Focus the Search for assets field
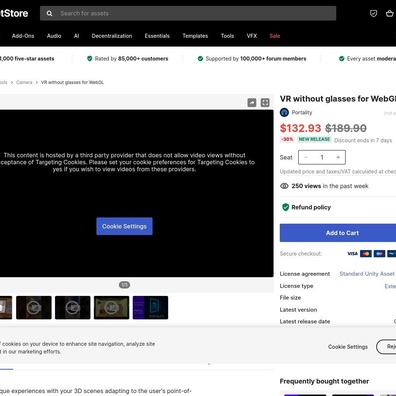This screenshot has height=396, width=396. pos(188,14)
